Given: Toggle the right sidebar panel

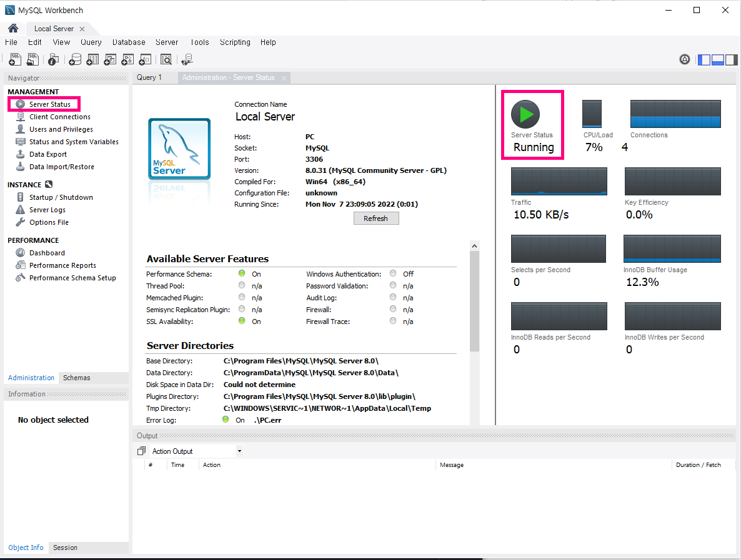Looking at the screenshot, I should coord(731,59).
